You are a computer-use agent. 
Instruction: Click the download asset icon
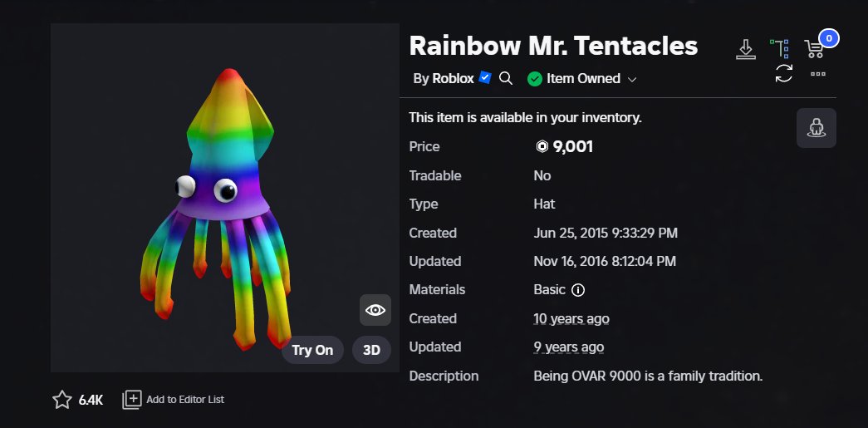[x=746, y=49]
